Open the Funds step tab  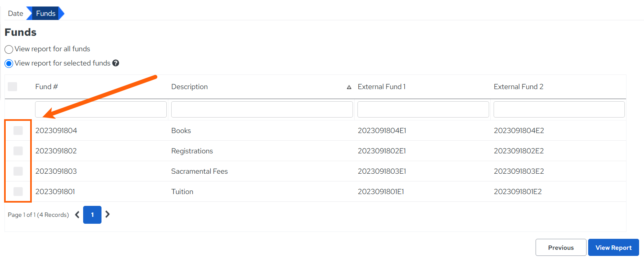pyautogui.click(x=46, y=13)
